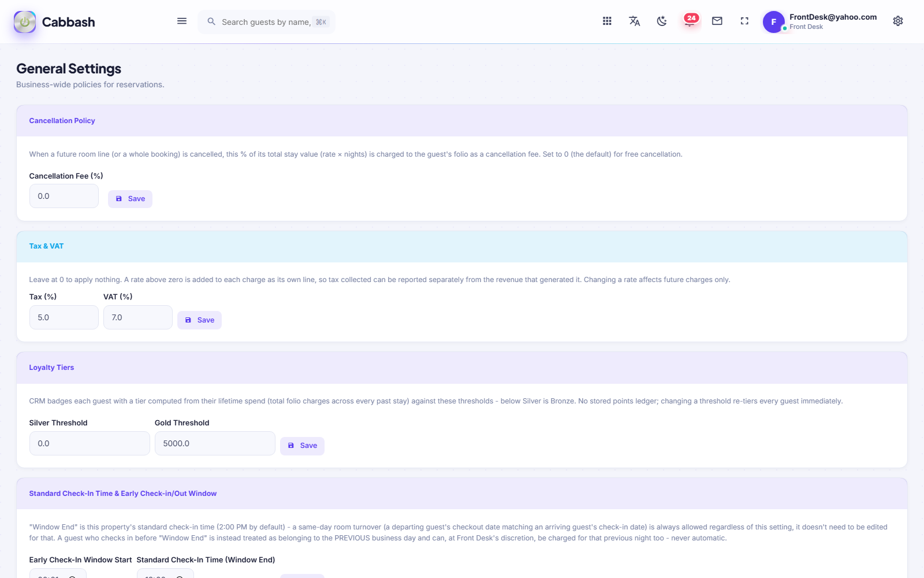The width and height of the screenshot is (924, 578).
Task: Click the Gold Threshold field
Action: coord(215,443)
